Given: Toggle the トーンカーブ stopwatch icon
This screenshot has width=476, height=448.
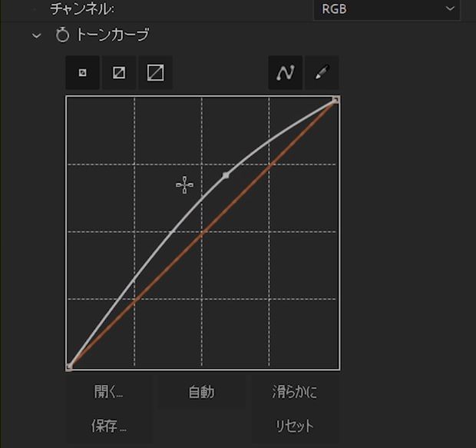Looking at the screenshot, I should point(62,35).
